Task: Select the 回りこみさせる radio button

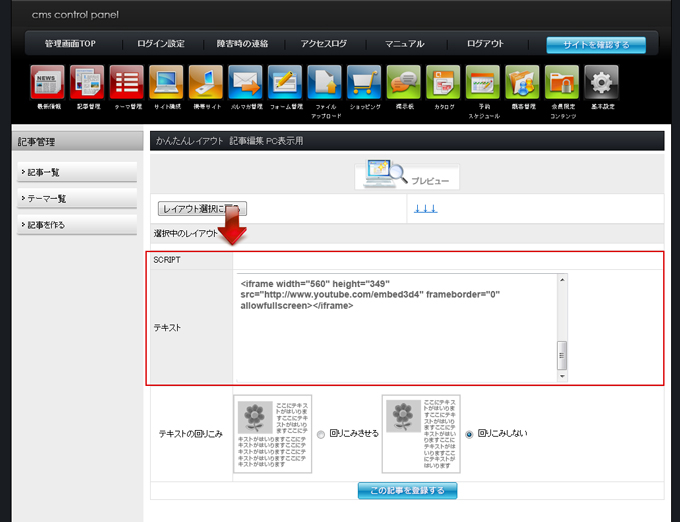Action: tap(321, 435)
